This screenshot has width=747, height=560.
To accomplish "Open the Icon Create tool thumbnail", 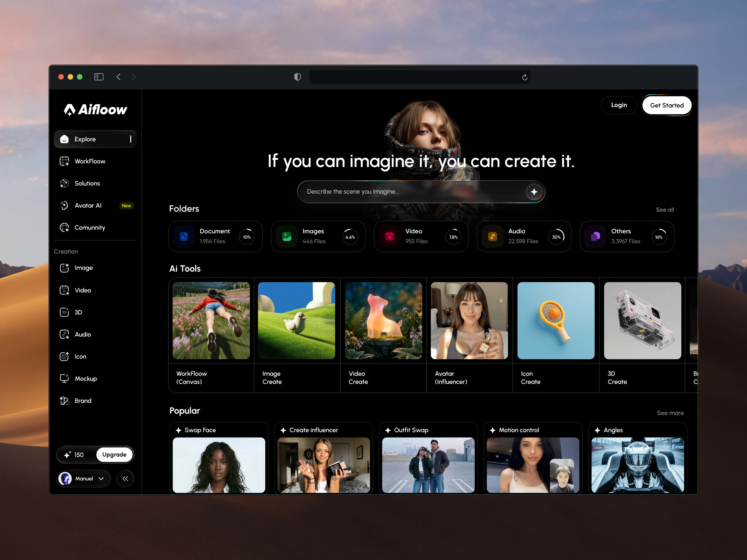I will [x=556, y=321].
